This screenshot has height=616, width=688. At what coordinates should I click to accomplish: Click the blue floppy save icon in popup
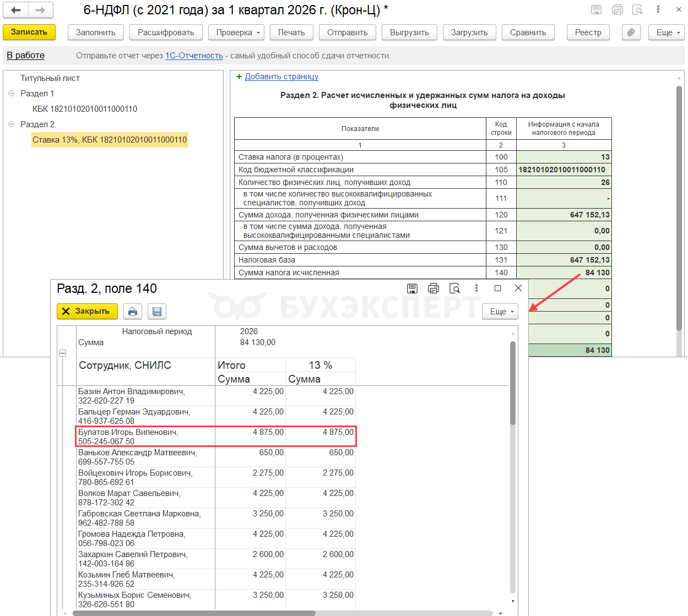(x=157, y=312)
